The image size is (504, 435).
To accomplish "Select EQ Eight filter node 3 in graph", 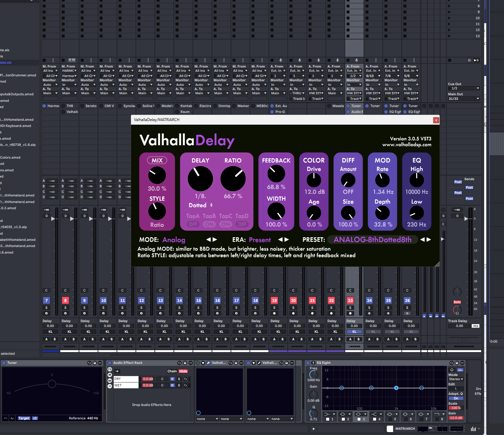I will [396, 388].
